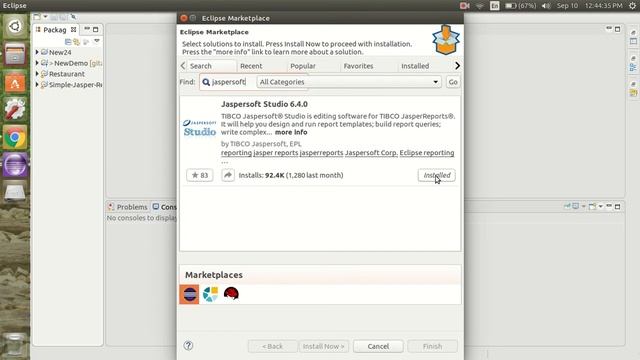Open the Trash at the launcher bottom

15,345
